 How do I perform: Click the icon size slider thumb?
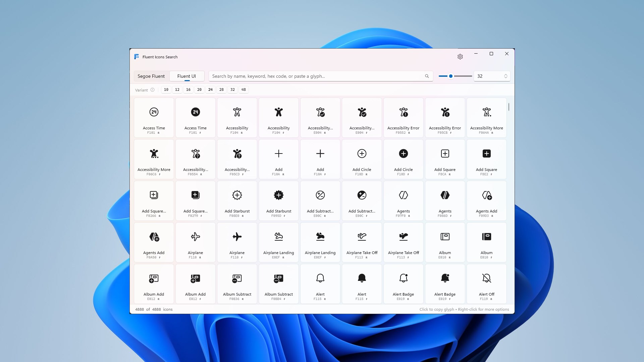[451, 76]
